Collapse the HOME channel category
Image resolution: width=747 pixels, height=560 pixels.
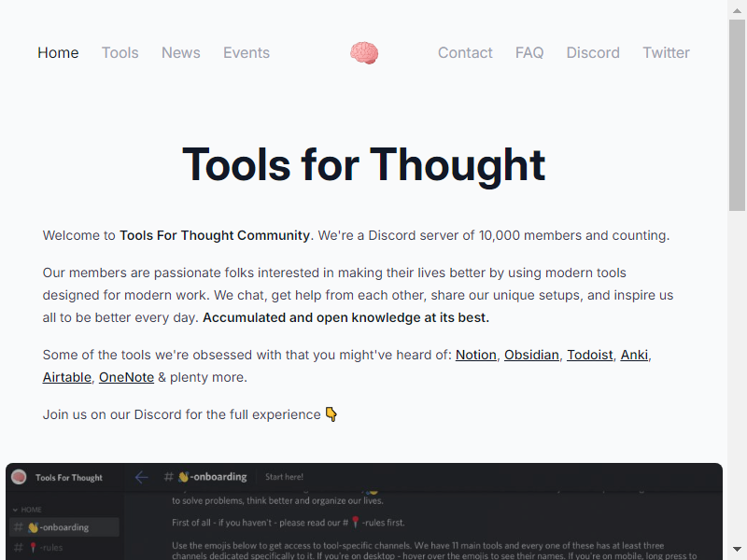click(27, 510)
